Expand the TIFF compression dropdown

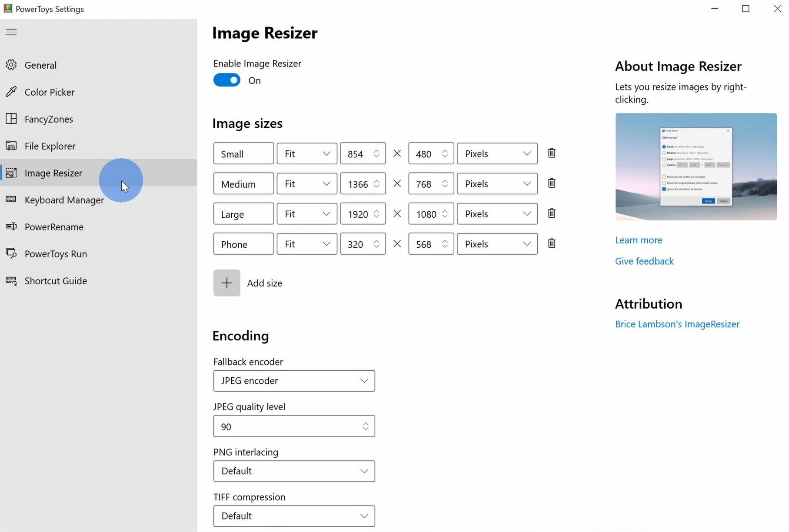coord(294,516)
